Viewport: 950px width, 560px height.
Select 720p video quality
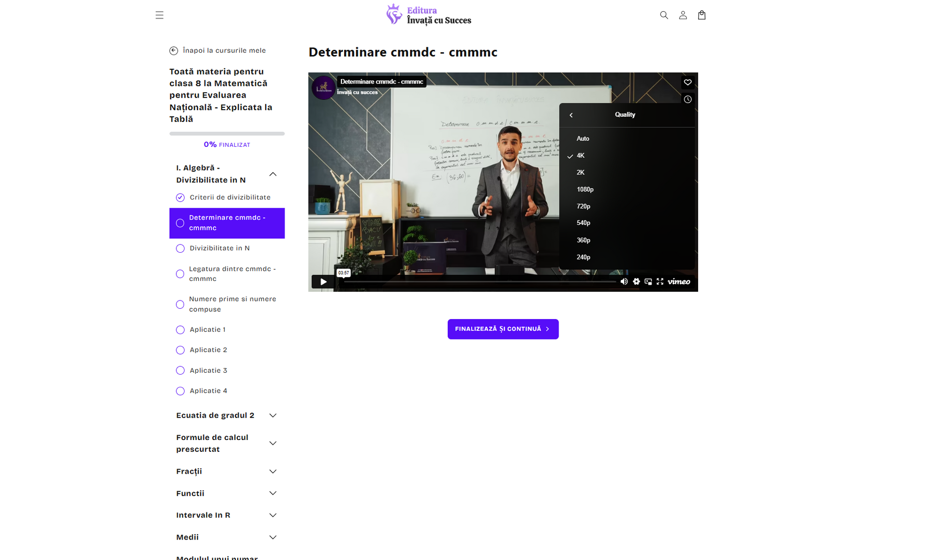tap(626, 206)
